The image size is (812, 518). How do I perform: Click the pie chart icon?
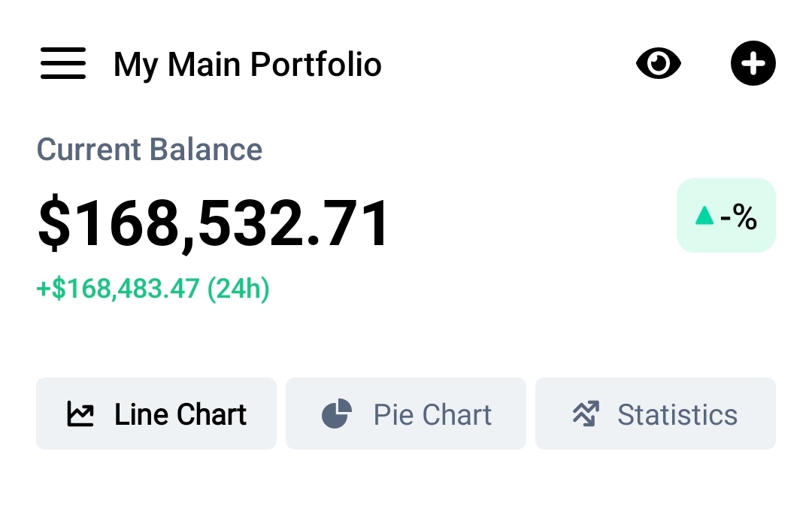(336, 414)
